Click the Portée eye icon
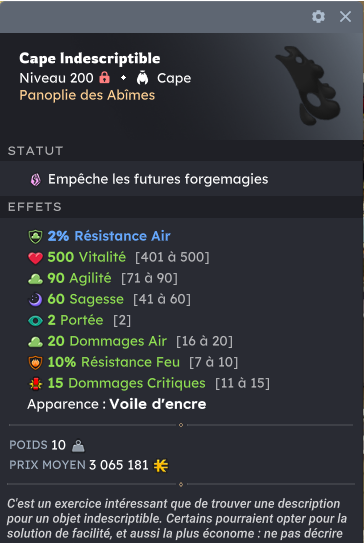364x543 pixels. (35, 321)
